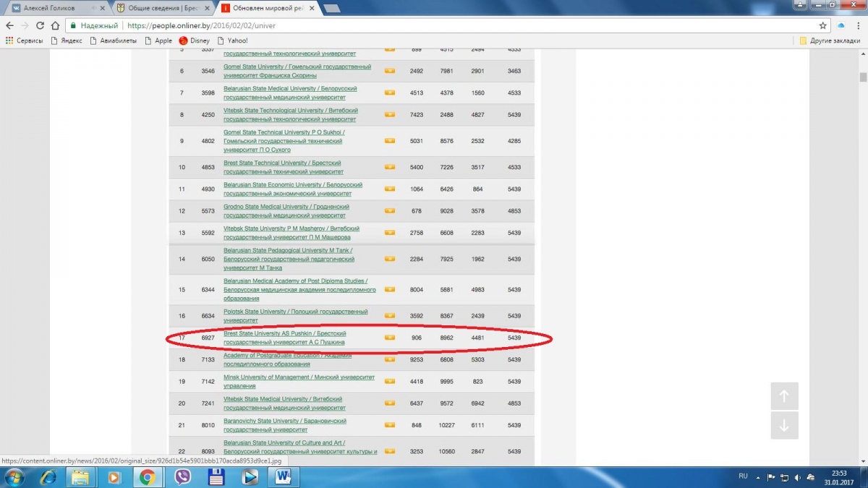Bookmark this page with the star icon
Screen dimensions: 868x488
click(823, 25)
